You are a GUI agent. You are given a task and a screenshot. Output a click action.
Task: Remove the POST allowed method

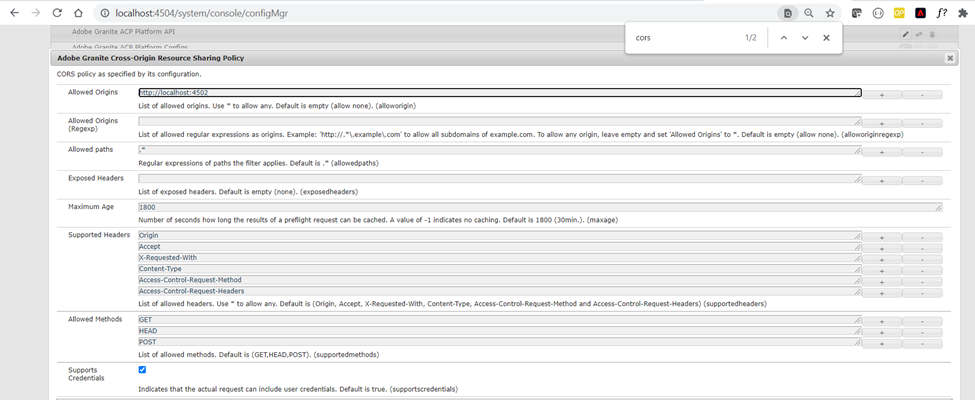(922, 344)
